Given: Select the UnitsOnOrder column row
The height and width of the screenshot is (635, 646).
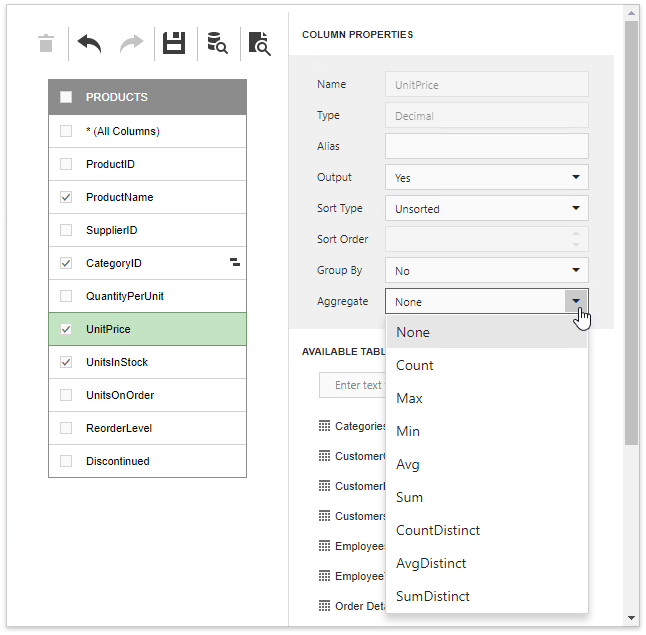Looking at the screenshot, I should click(147, 395).
